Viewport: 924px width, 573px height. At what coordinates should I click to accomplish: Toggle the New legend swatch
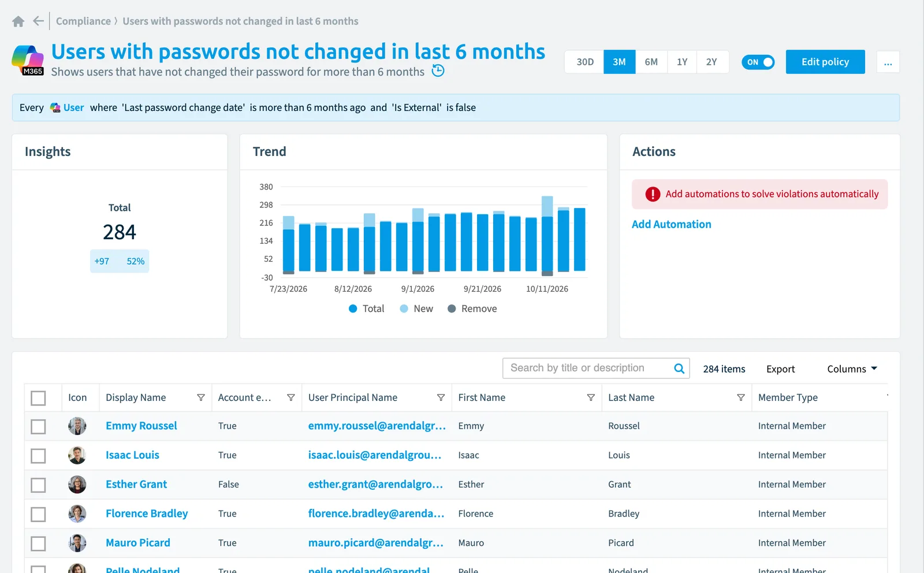coord(404,308)
